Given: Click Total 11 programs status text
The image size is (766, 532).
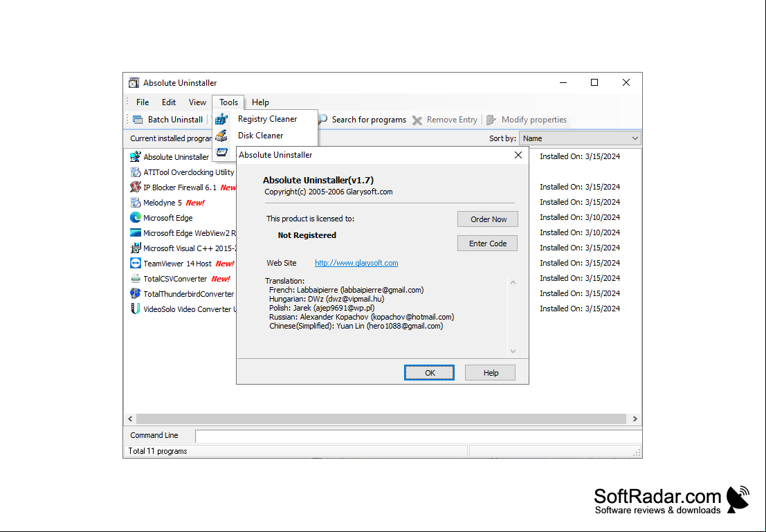Looking at the screenshot, I should pyautogui.click(x=157, y=451).
